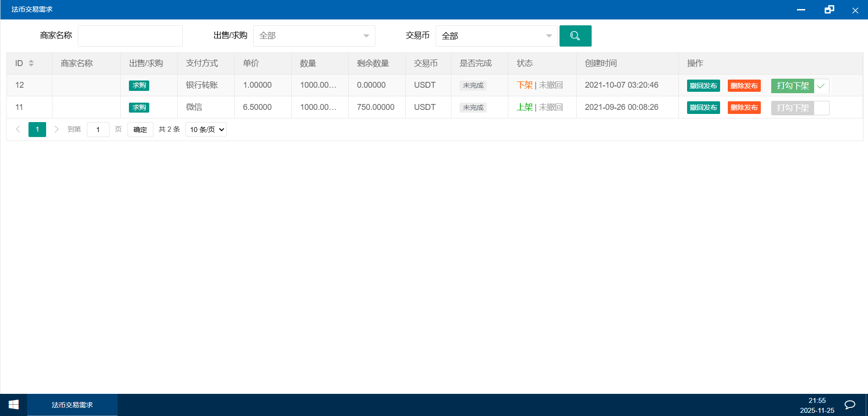The image size is (868, 416).
Task: Open the notification center icon
Action: pyautogui.click(x=850, y=405)
